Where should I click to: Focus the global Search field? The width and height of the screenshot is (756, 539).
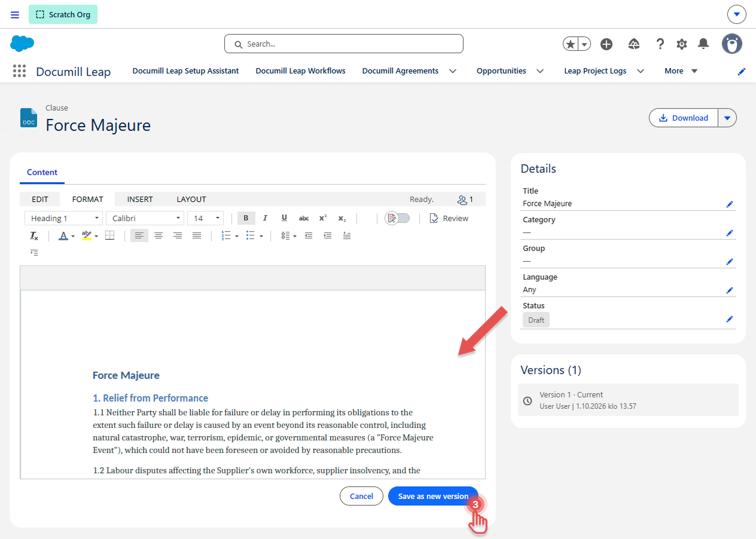(x=344, y=44)
